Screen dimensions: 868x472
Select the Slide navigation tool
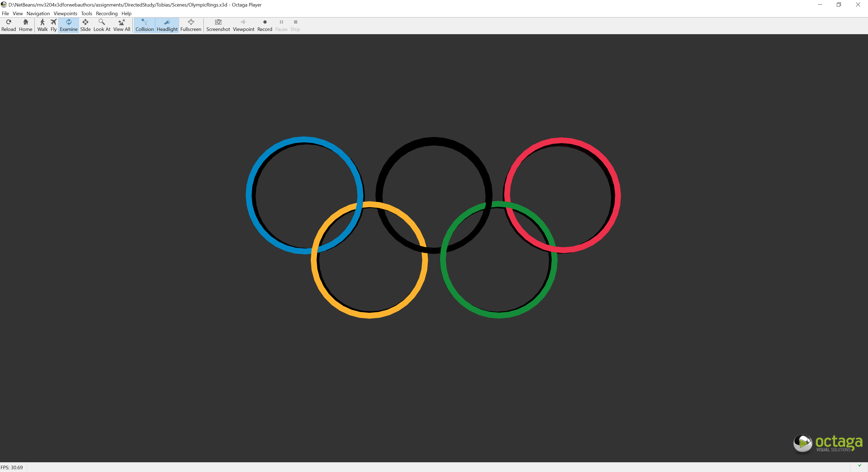coord(85,25)
